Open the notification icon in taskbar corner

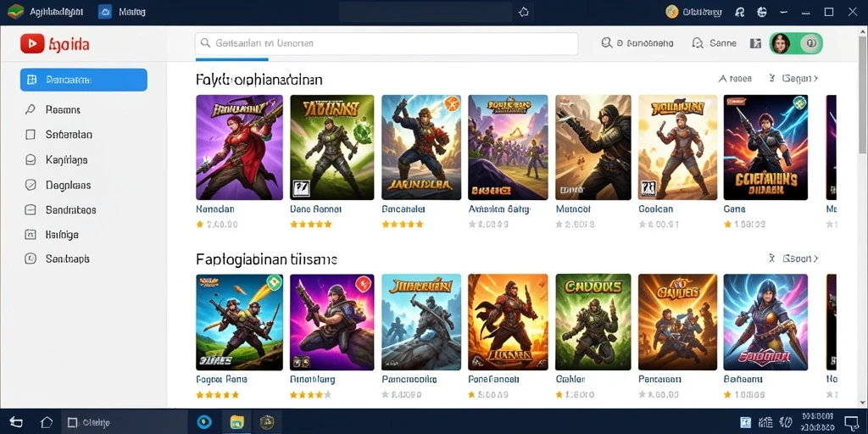851,422
